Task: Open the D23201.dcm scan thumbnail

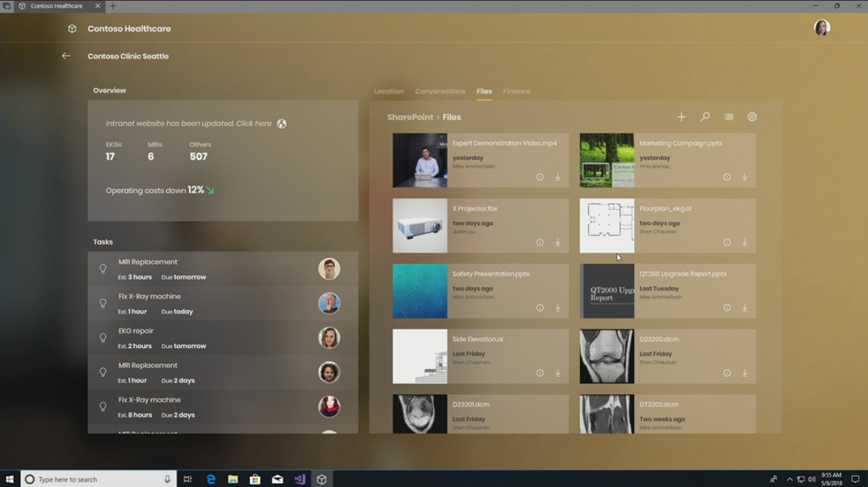Action: 420,414
